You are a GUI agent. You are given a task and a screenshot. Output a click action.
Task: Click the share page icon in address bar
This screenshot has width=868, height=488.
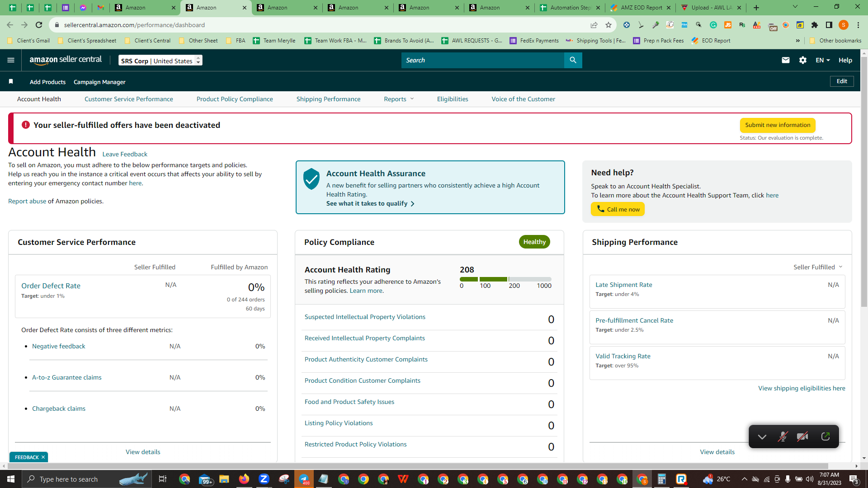coord(594,25)
